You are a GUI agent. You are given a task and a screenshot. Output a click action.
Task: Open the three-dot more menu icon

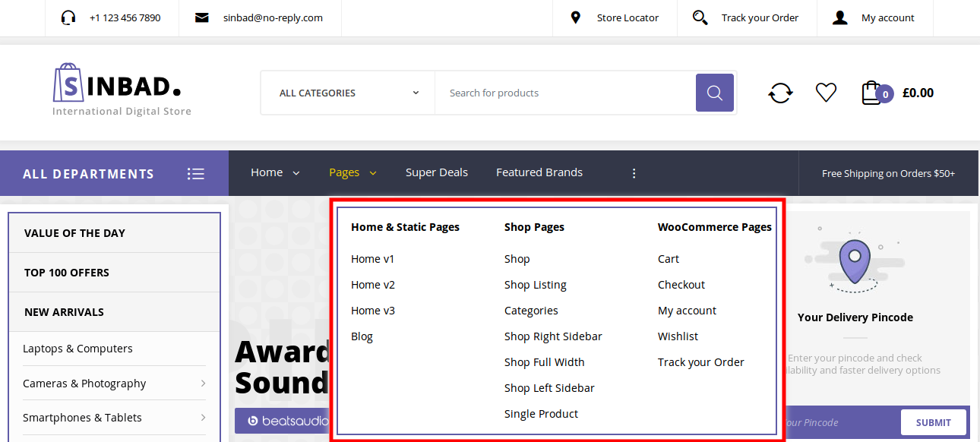click(x=634, y=173)
